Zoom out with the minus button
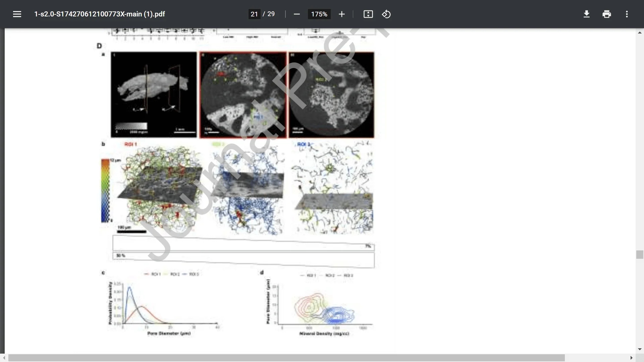 coord(297,14)
